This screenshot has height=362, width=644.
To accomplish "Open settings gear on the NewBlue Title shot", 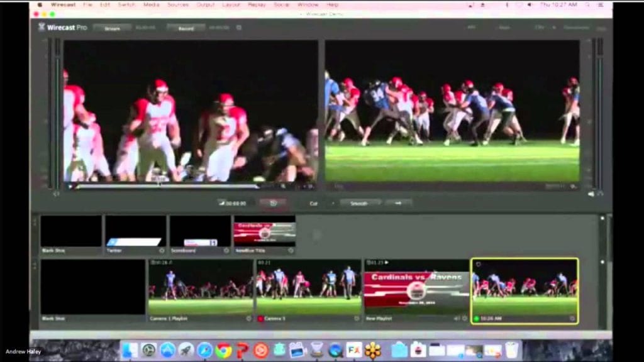I will (291, 250).
